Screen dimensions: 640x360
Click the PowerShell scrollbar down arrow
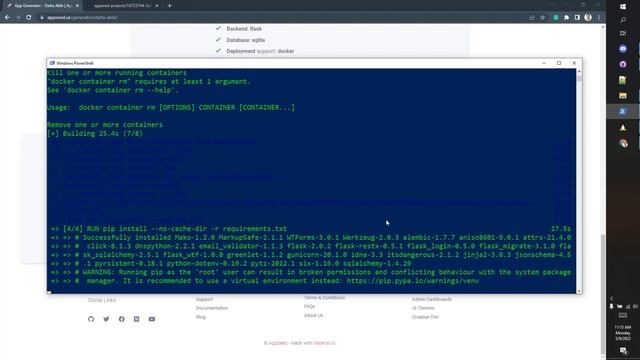point(579,291)
